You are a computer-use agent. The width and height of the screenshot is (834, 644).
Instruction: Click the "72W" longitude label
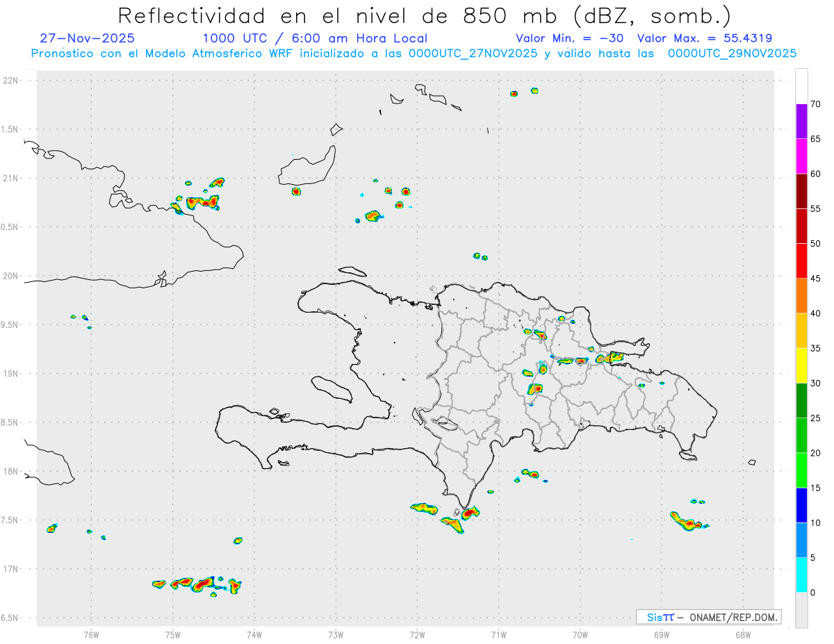417,634
